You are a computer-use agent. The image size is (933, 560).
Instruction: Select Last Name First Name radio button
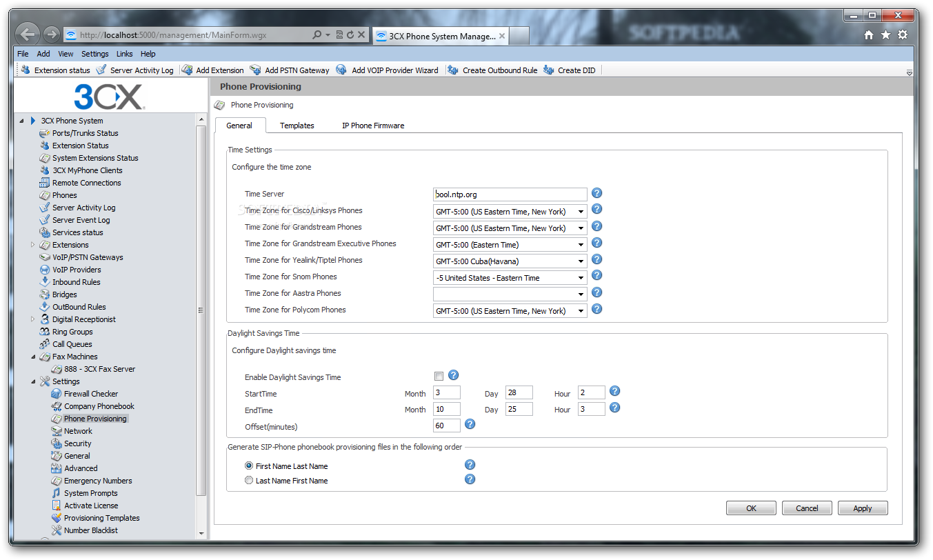pos(249,481)
